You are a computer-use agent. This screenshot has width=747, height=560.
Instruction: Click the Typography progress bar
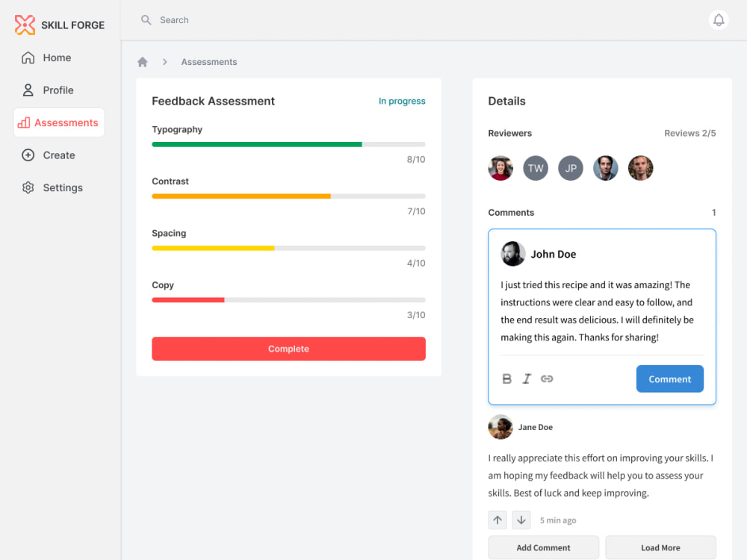click(288, 144)
